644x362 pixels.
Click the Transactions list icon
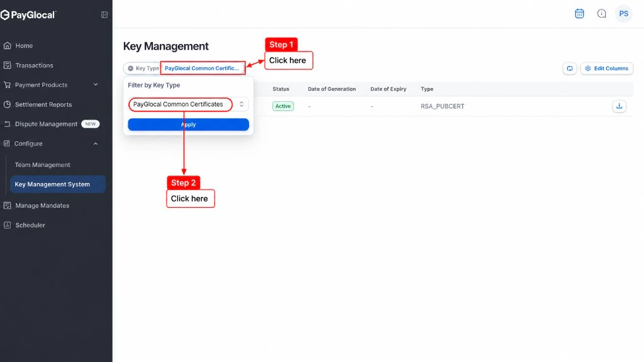point(7,65)
